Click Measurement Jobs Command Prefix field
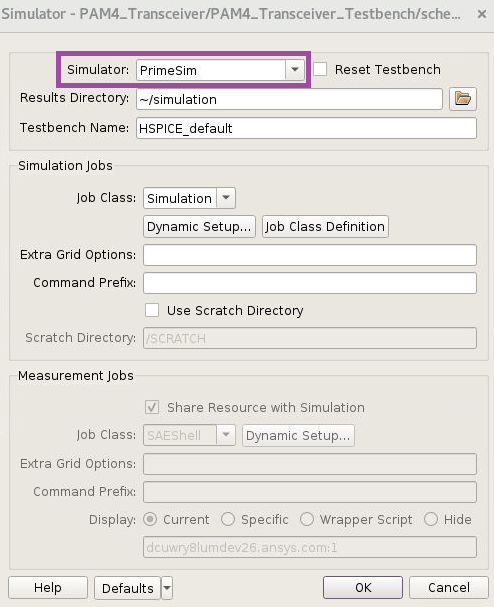The width and height of the screenshot is (494, 607). tap(310, 492)
